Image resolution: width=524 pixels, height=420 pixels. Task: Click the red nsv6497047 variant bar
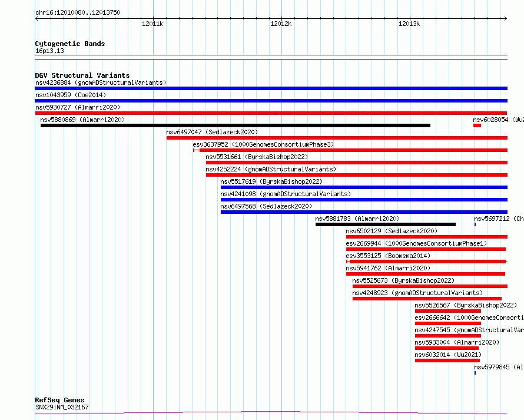(337, 138)
